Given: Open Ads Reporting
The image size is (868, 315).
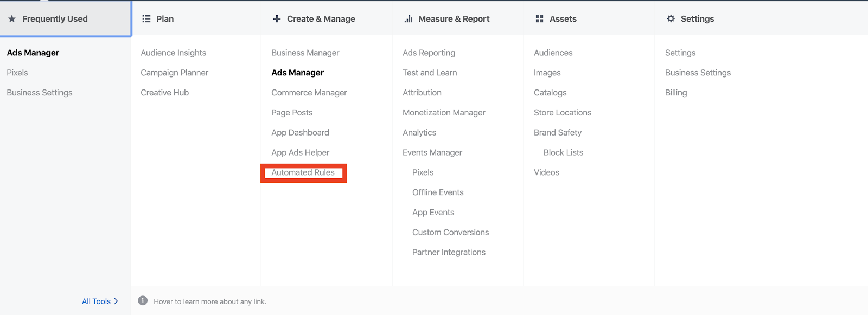Looking at the screenshot, I should pos(429,53).
